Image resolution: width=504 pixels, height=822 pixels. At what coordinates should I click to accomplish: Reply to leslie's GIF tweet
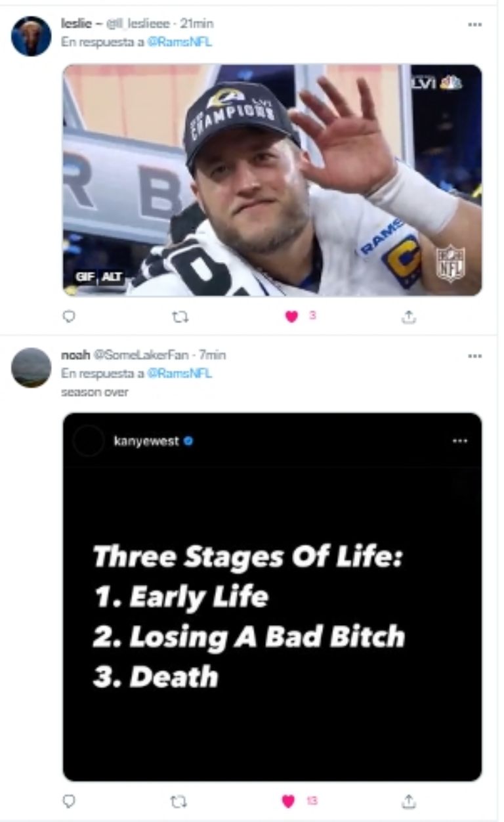(68, 317)
